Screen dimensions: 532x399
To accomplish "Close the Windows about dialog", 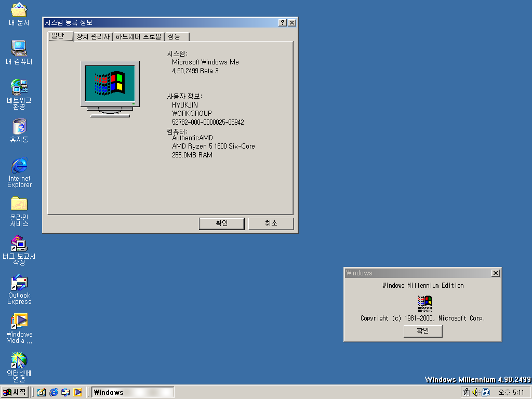I will tap(495, 273).
